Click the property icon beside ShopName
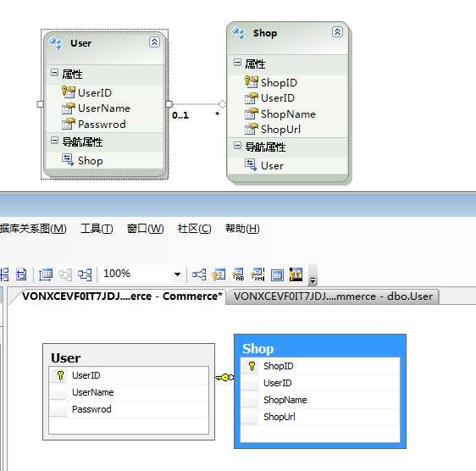 (251, 114)
